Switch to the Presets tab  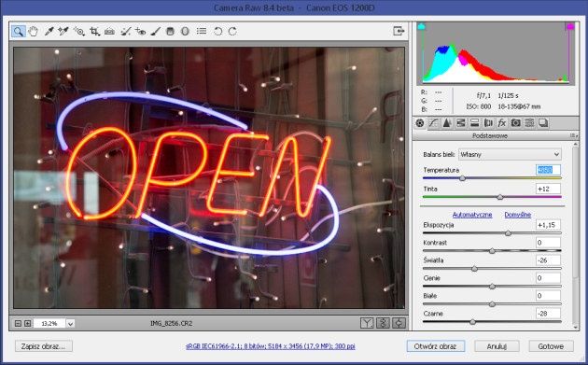tap(529, 122)
